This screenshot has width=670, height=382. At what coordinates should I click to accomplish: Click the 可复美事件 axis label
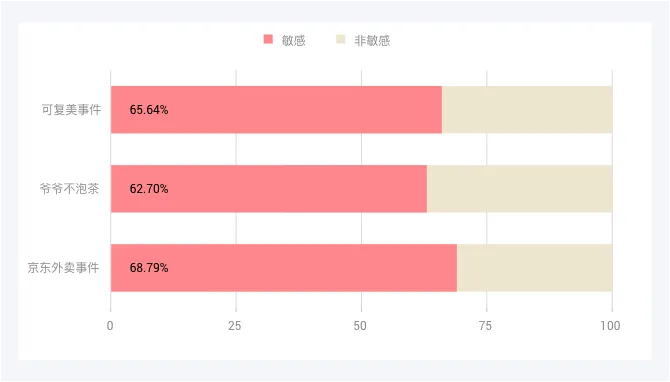pyautogui.click(x=71, y=110)
